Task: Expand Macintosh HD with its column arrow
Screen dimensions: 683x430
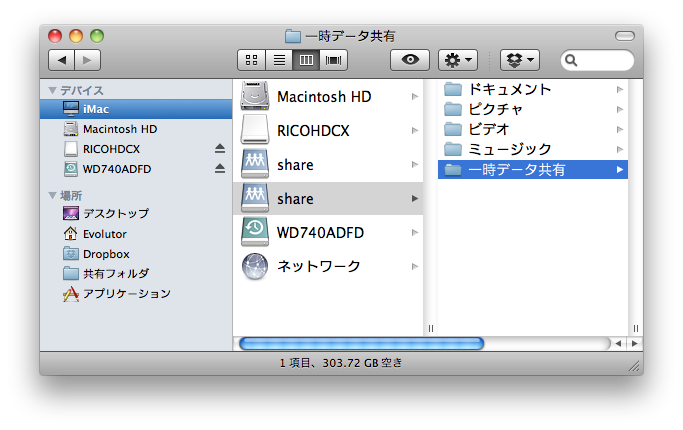Action: click(x=415, y=96)
